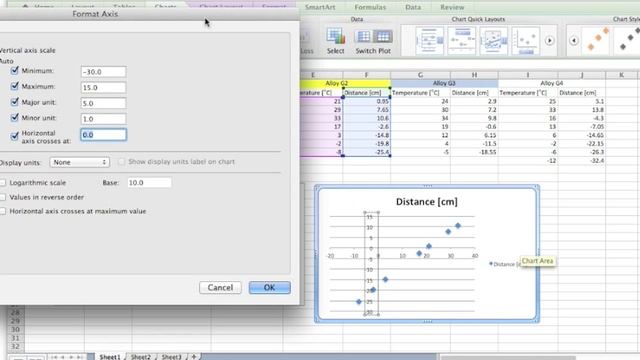Enable Horizontal axis crosses at maximum value
This screenshot has height=360, width=640.
3,211
